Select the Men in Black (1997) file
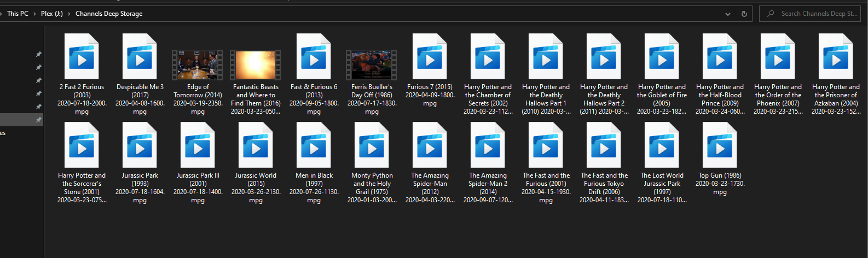The image size is (868, 258). (314, 145)
